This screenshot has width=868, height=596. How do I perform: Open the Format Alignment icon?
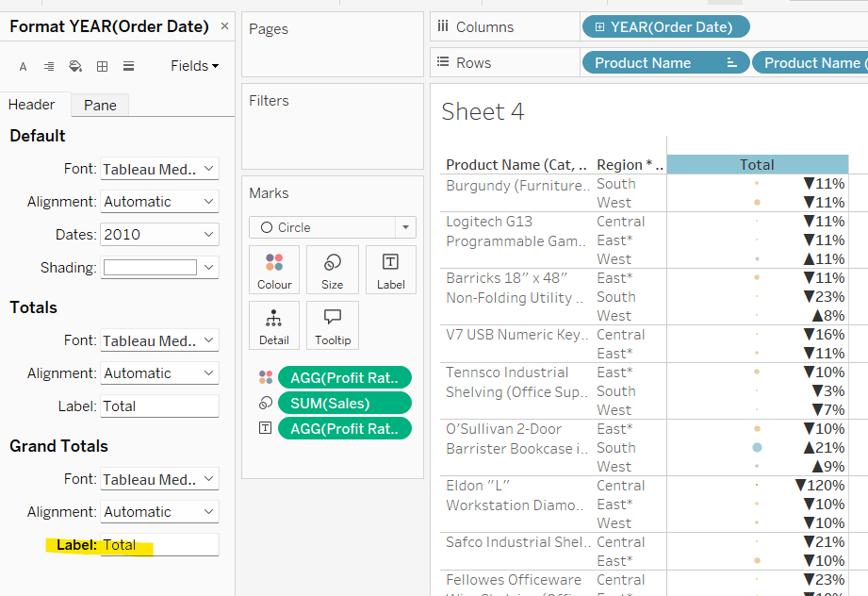pyautogui.click(x=49, y=66)
